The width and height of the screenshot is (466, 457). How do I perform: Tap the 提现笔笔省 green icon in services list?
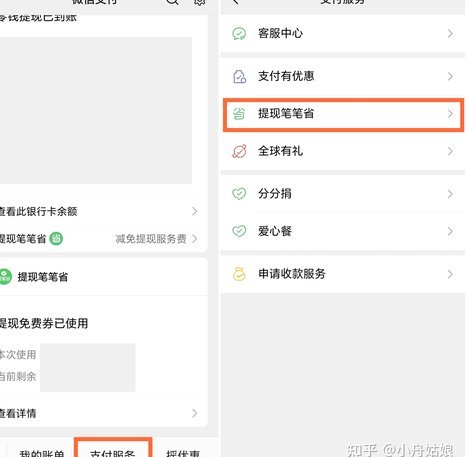[239, 114]
